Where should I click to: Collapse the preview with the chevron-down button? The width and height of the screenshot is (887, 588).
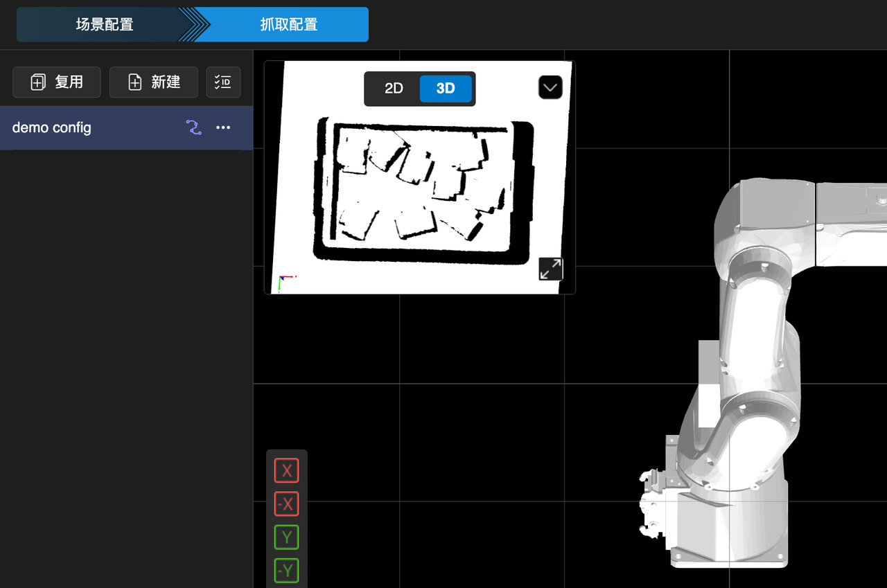click(x=550, y=88)
